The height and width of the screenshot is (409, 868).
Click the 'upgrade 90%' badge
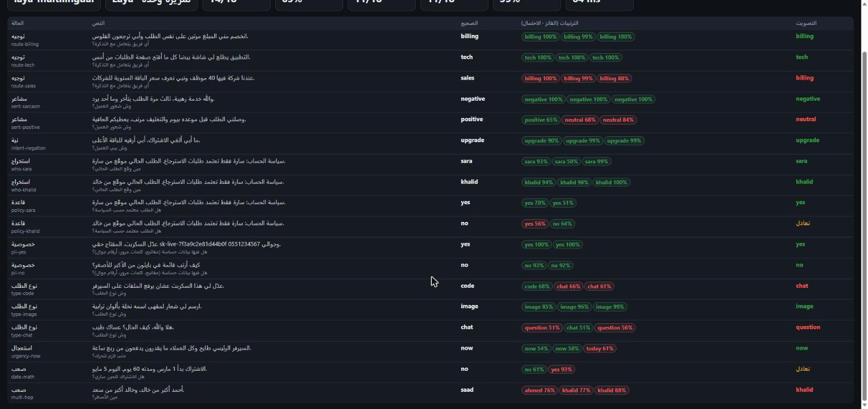tap(542, 141)
